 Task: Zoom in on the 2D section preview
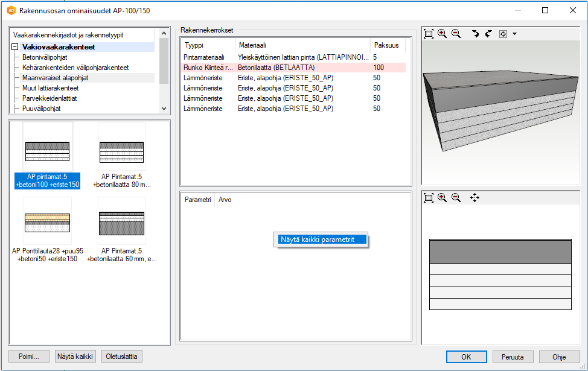pos(443,197)
